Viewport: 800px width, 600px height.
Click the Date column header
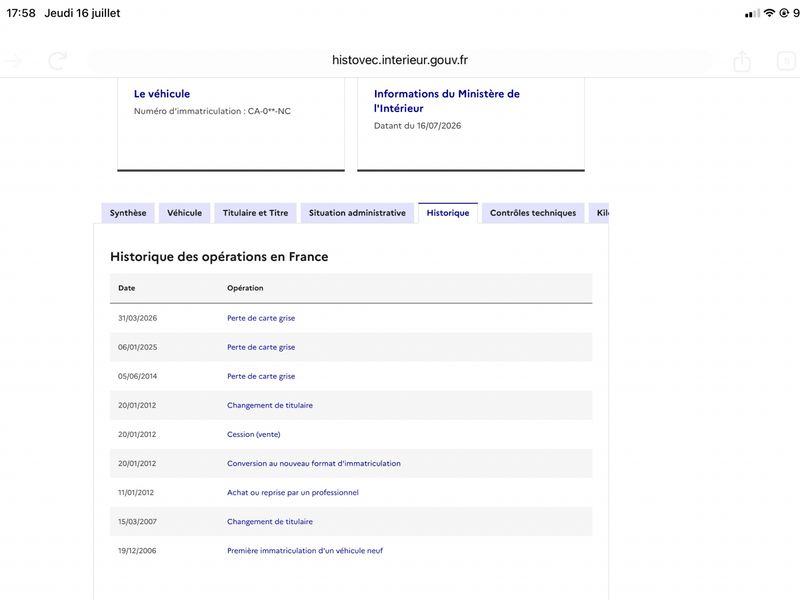[127, 288]
